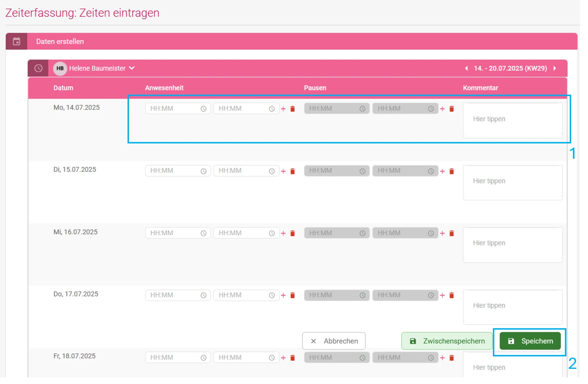Go to previous week before KW29
This screenshot has height=384, width=588.
[466, 68]
